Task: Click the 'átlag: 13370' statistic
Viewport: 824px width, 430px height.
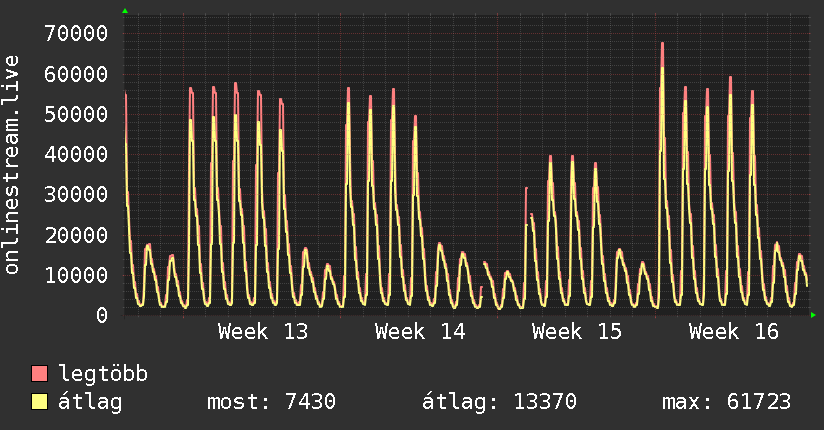Action: 499,402
